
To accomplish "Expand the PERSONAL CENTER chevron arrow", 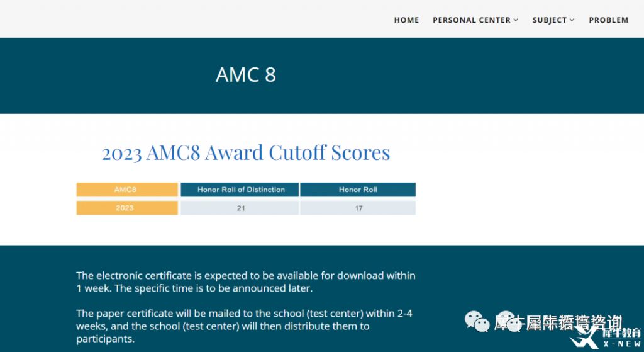I will point(516,20).
